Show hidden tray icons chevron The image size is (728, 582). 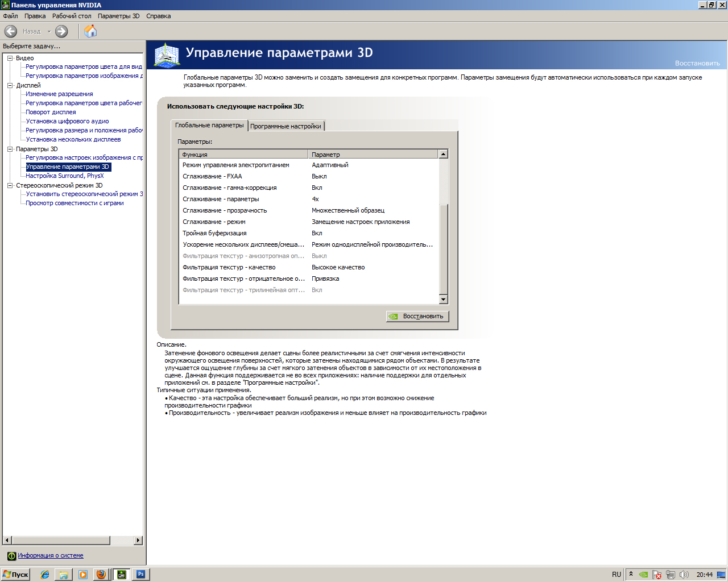click(x=631, y=574)
